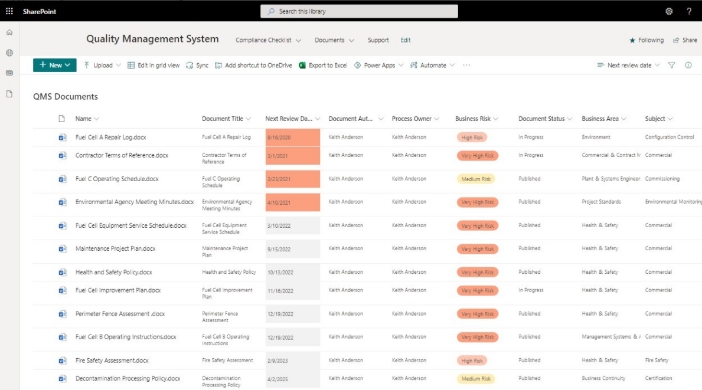This screenshot has width=702, height=390.
Task: Open the globe icon in left rail
Action: point(9,53)
